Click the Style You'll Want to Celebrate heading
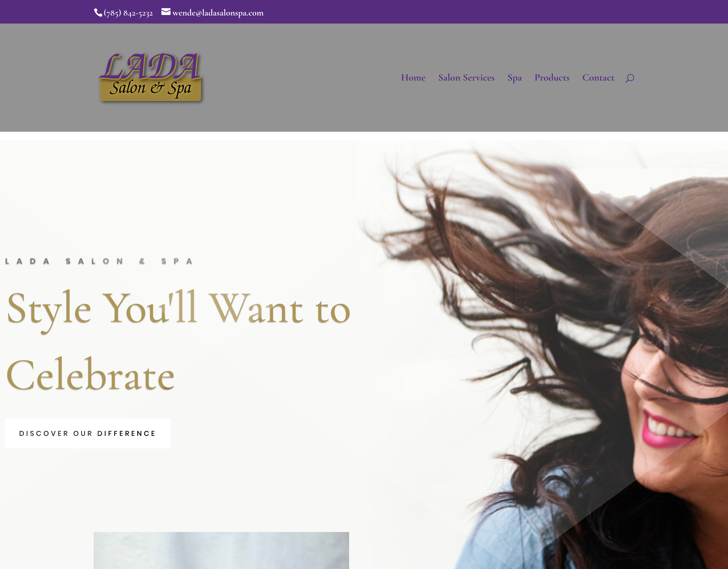This screenshot has width=728, height=569. click(178, 341)
